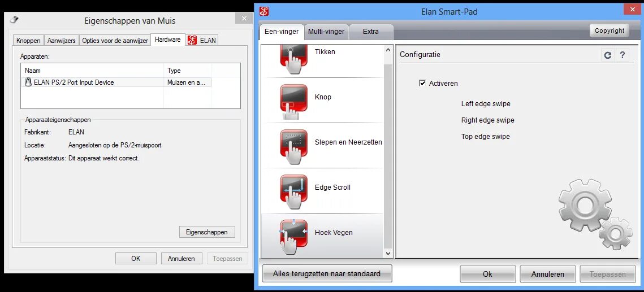Click the Copyright button
The image size is (644, 292).
click(610, 30)
